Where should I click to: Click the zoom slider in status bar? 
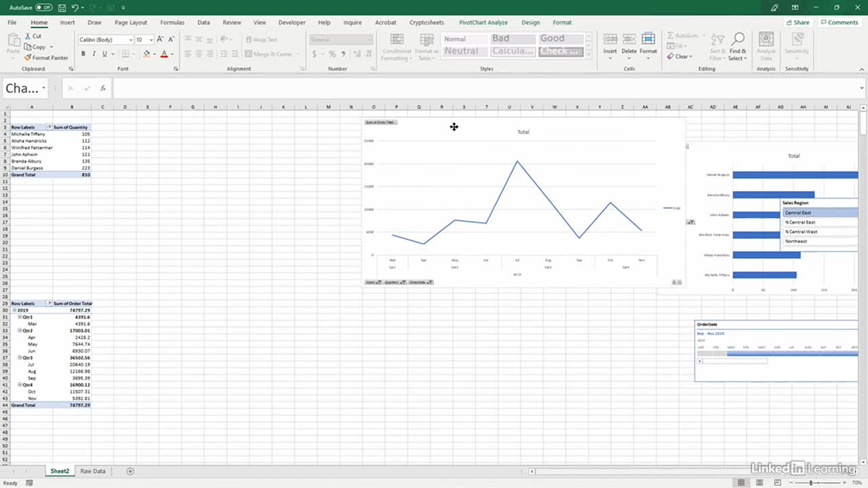[x=810, y=483]
